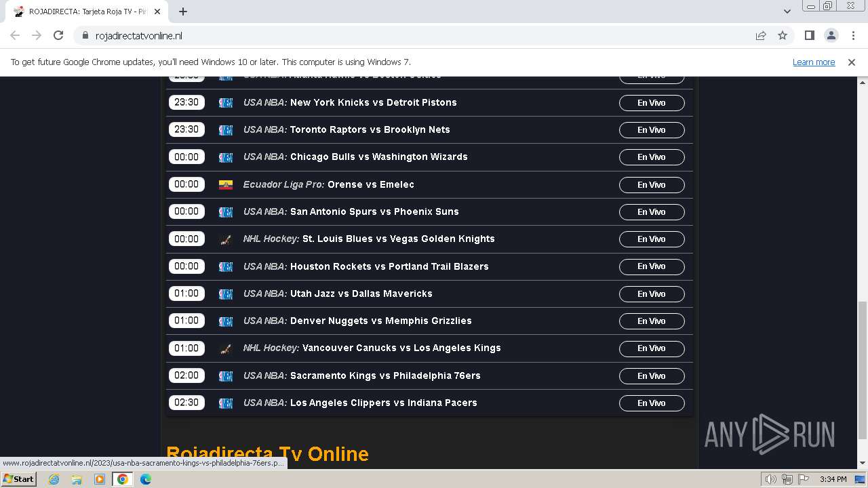
Task: Bookmark this tab with star icon
Action: point(783,35)
